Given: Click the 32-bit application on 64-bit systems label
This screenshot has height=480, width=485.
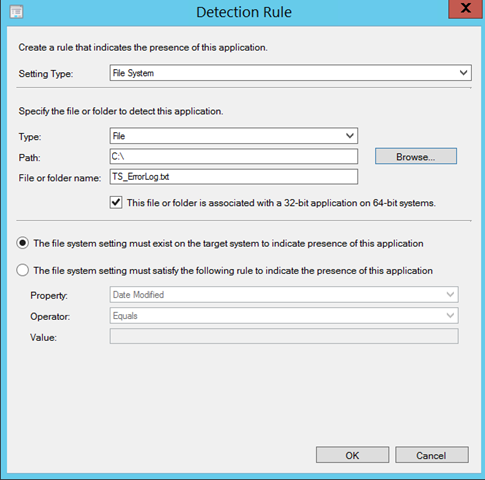Looking at the screenshot, I should tap(281, 203).
